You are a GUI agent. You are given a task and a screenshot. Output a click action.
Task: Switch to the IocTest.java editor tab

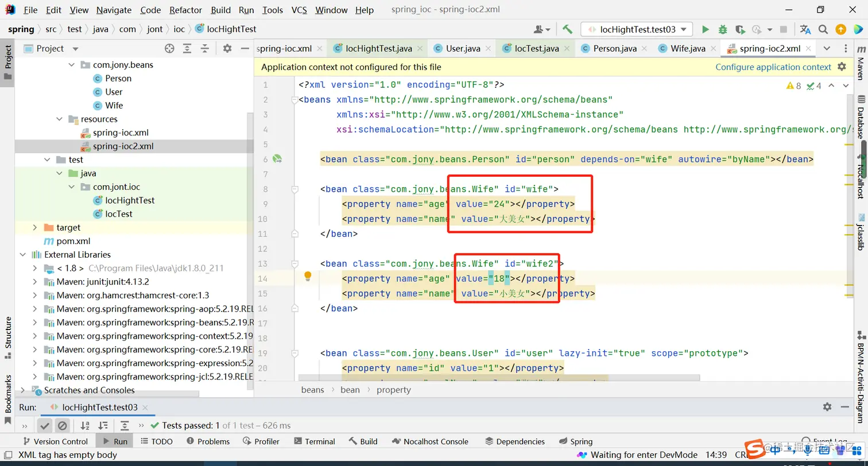click(537, 48)
